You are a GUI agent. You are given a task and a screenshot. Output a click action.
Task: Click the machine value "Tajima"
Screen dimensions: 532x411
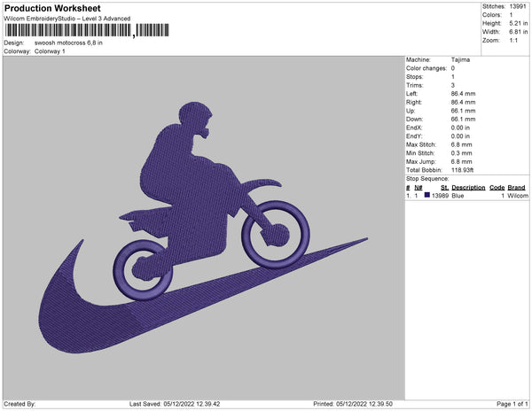coord(460,59)
